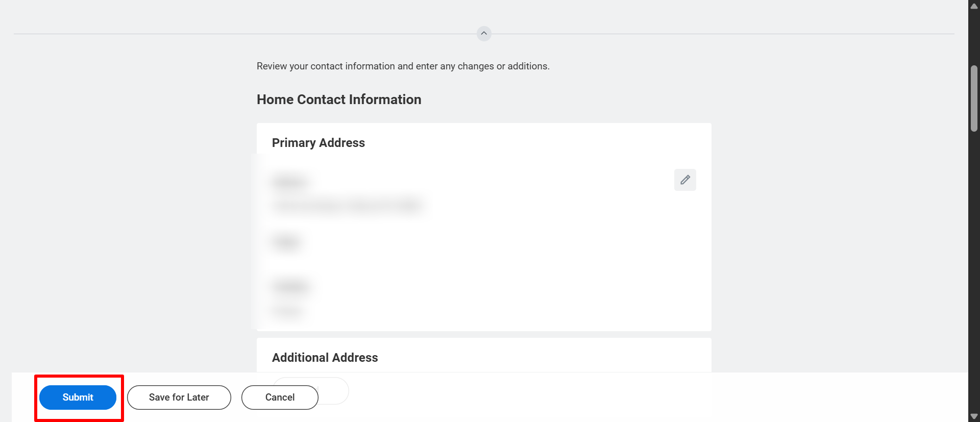Click the vertical scrollbar thumb
980x422 pixels.
[974, 98]
